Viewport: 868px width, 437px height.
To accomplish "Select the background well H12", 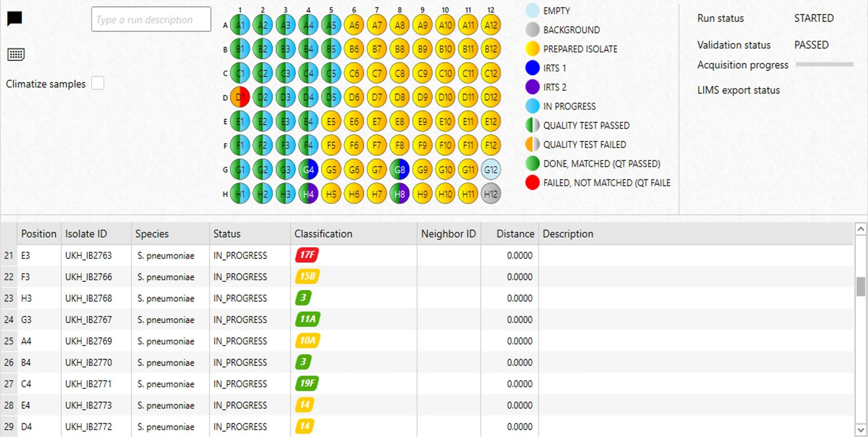I will [x=491, y=194].
